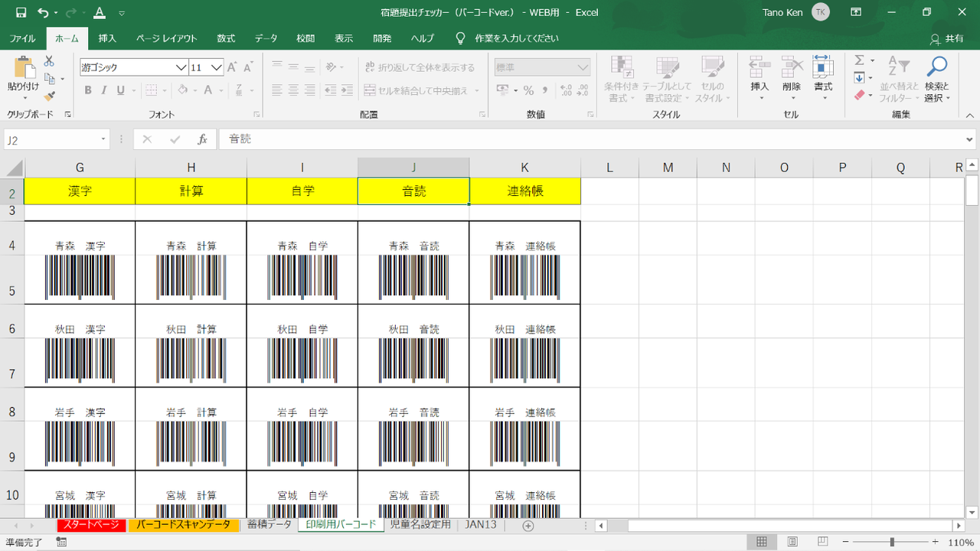Screen dimensions: 980x551
Task: Toggle left text alignment
Action: pos(276,90)
